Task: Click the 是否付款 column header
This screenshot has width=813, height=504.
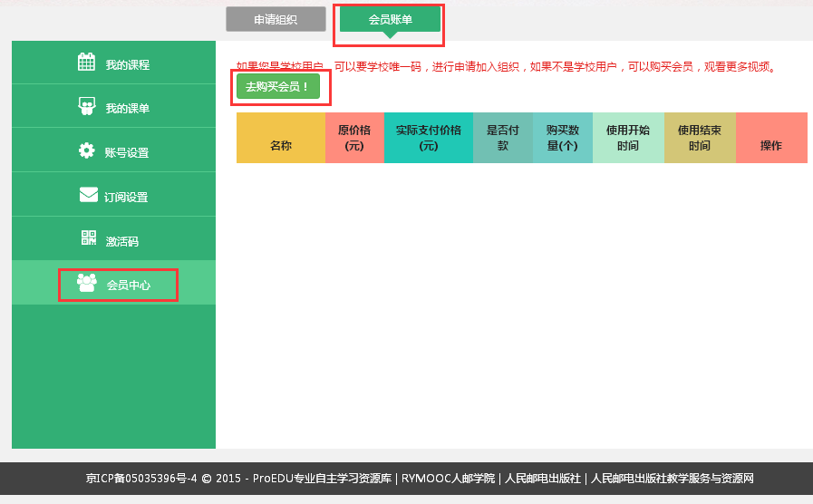Action: 503,138
